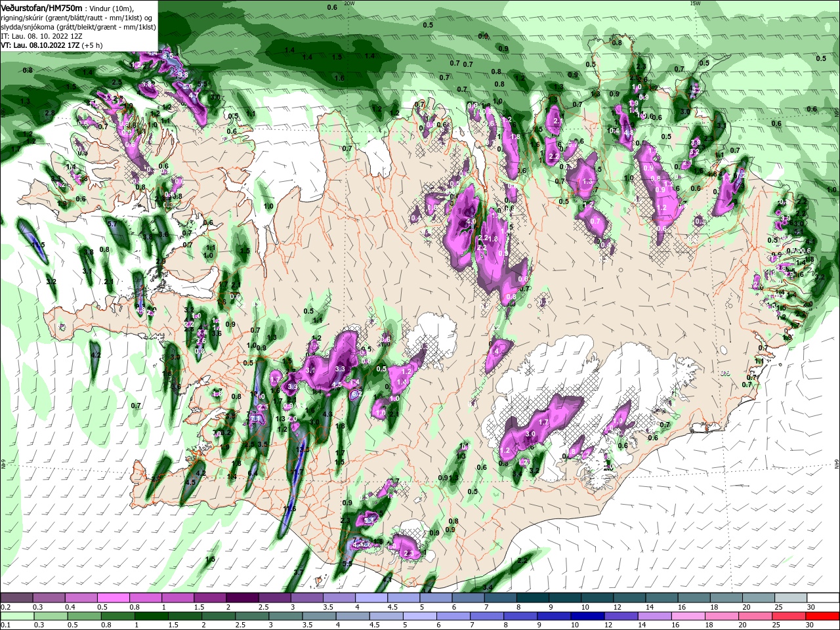
Task: Click the lavender 4 swatch in the upper legend row
Action: coord(370,598)
